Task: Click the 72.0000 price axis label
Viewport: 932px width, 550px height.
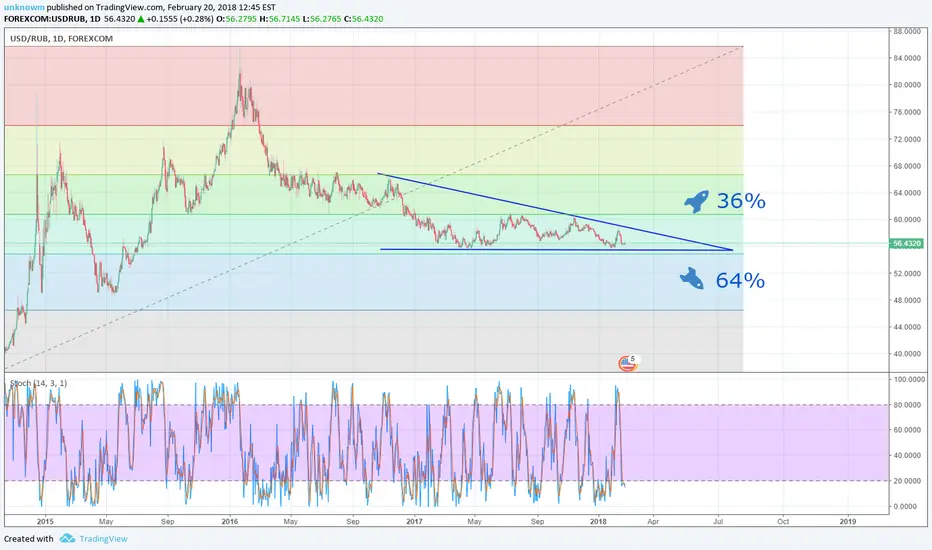Action: pyautogui.click(x=908, y=139)
